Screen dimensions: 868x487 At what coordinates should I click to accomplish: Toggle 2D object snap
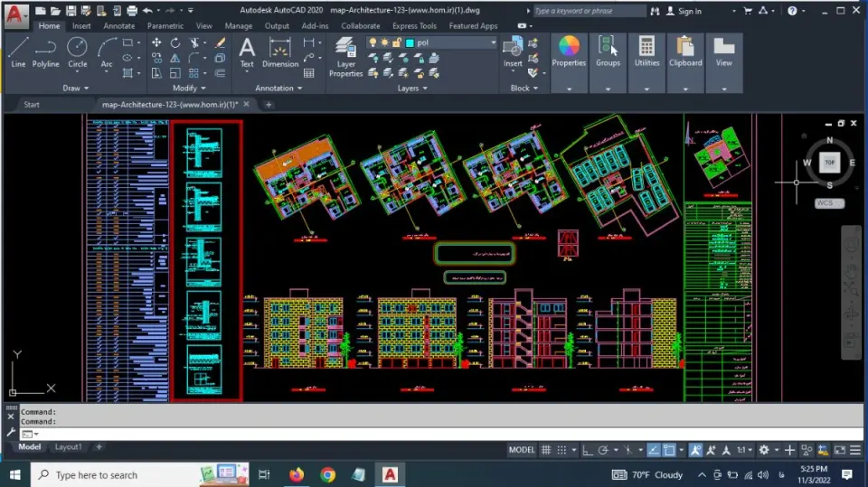(669, 450)
